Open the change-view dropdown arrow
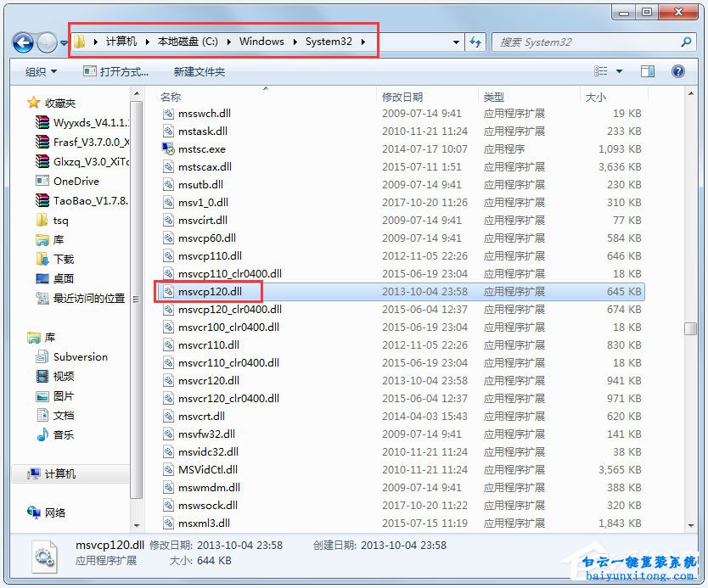 click(619, 71)
